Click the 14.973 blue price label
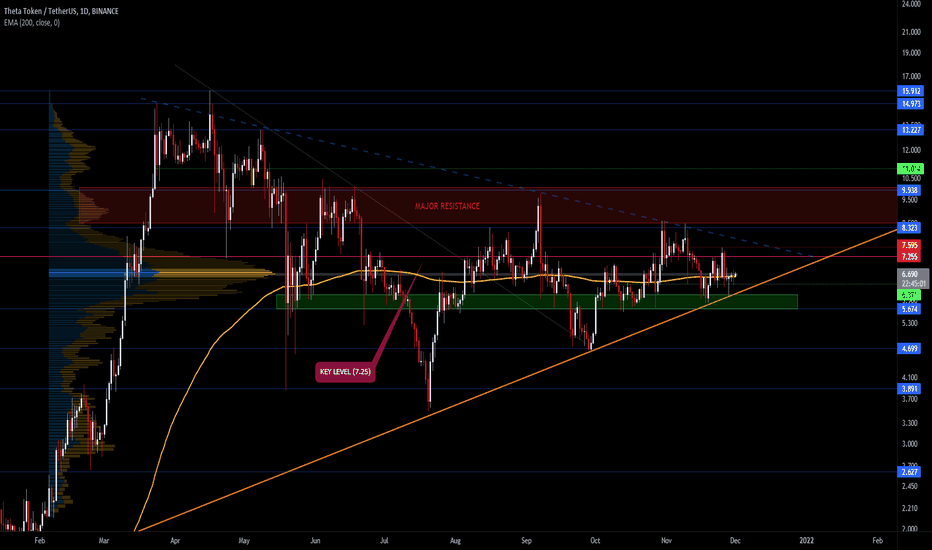 (910, 104)
